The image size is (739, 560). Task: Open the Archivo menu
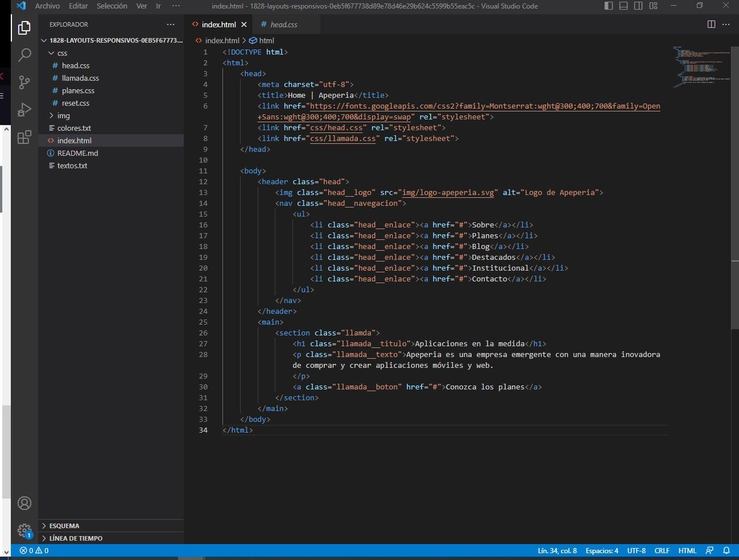pyautogui.click(x=47, y=6)
